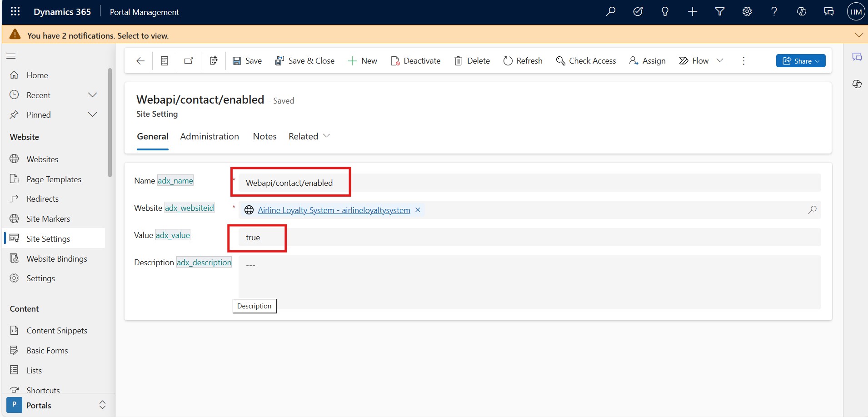
Task: Click the lightbulb suggestions icon
Action: pyautogui.click(x=665, y=11)
